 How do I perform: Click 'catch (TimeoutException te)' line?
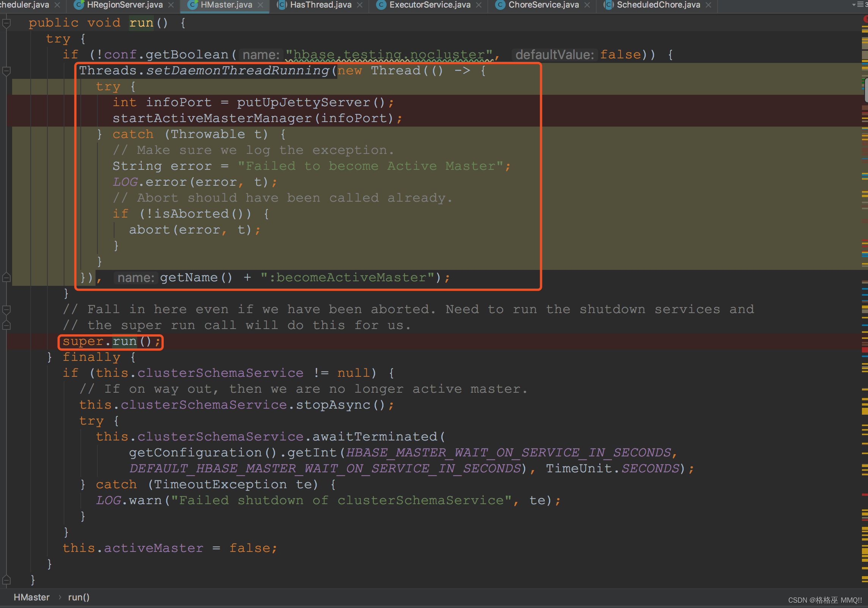point(208,485)
